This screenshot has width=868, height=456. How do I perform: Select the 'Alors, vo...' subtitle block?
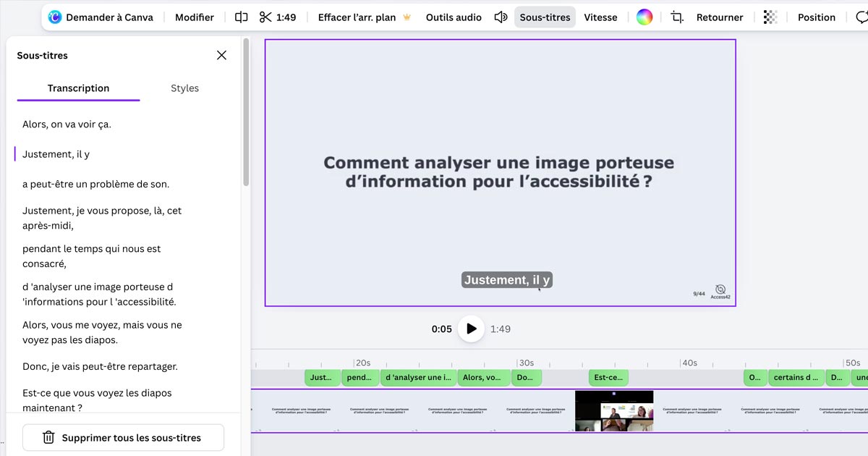pyautogui.click(x=483, y=377)
